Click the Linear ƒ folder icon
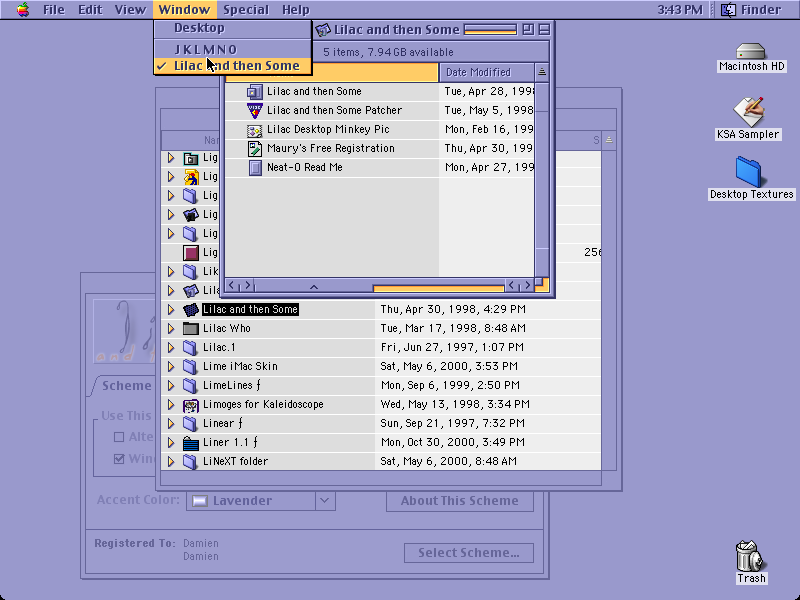 [x=190, y=424]
